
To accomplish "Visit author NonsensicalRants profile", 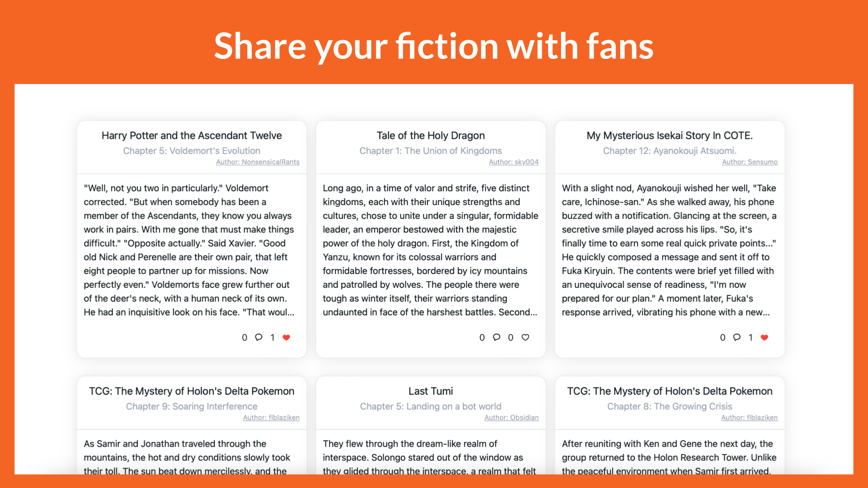I will tap(258, 162).
